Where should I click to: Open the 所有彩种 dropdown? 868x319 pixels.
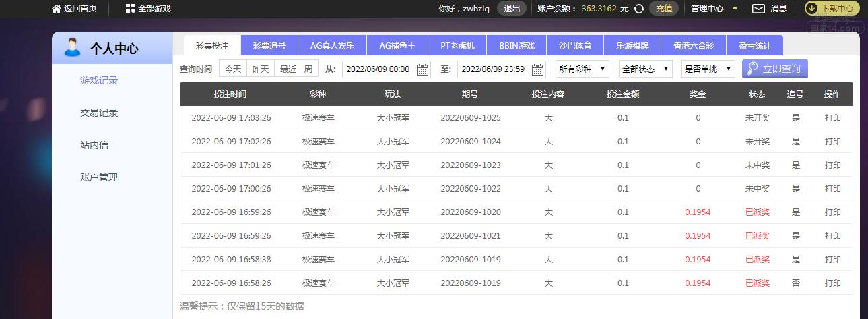point(582,69)
